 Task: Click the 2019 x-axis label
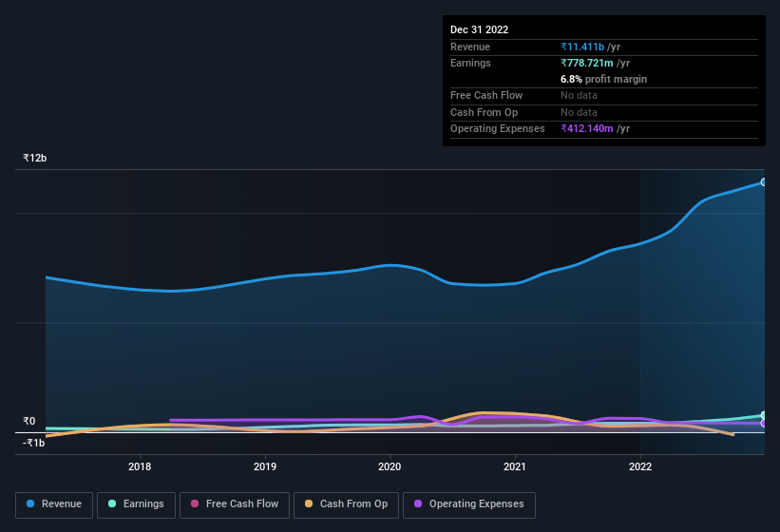tap(265, 466)
